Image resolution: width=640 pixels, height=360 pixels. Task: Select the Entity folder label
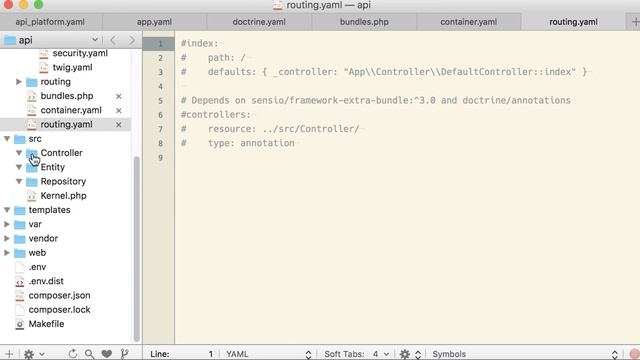[53, 167]
